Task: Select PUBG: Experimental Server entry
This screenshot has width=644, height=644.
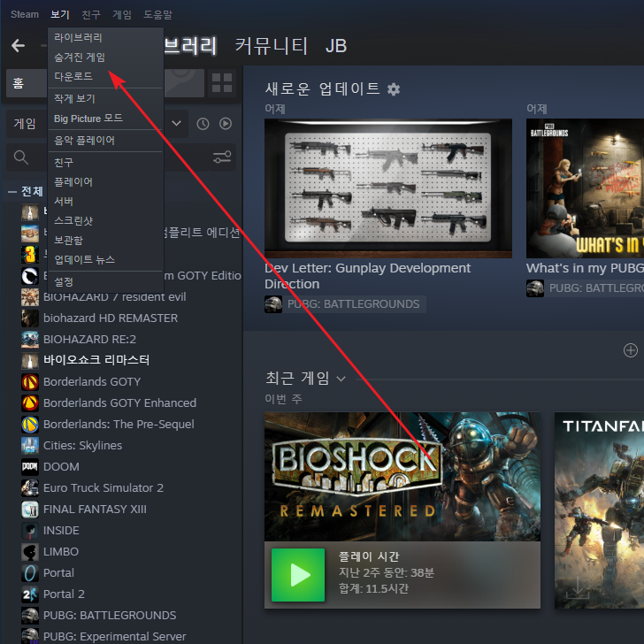Action: [115, 636]
